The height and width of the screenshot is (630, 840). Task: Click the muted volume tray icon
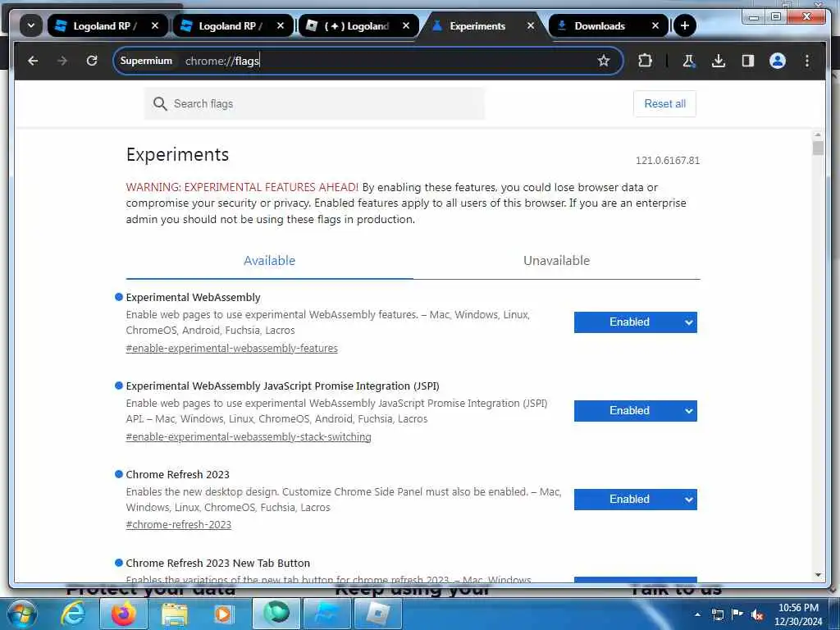pyautogui.click(x=757, y=614)
